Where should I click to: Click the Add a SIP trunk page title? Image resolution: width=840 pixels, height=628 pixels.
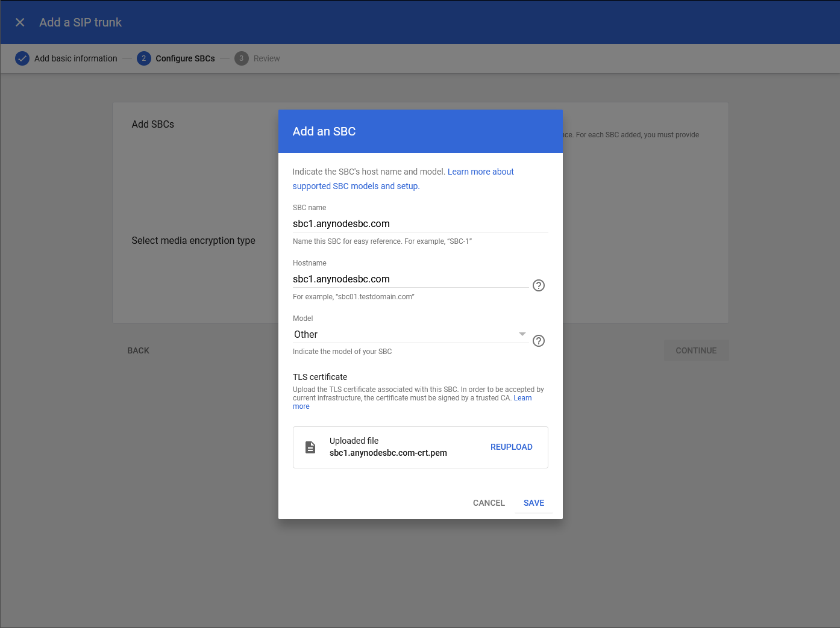[81, 22]
